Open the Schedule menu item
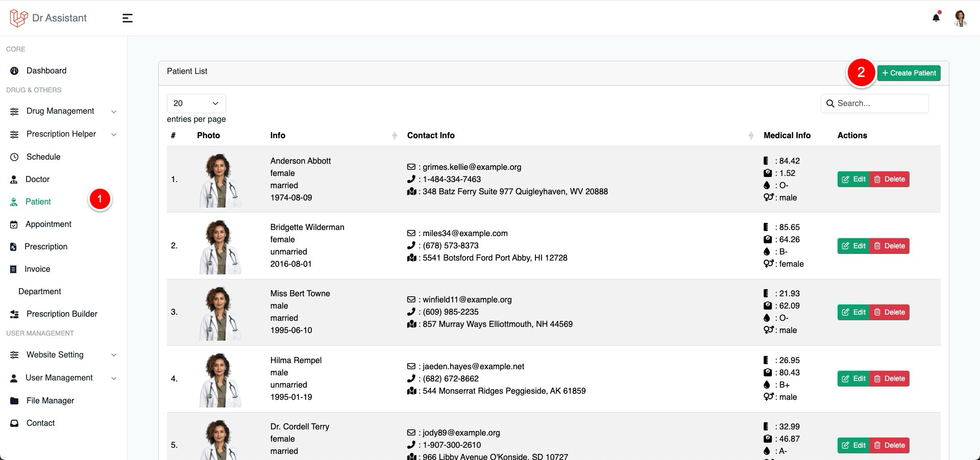This screenshot has width=980, height=460. pyautogui.click(x=43, y=157)
